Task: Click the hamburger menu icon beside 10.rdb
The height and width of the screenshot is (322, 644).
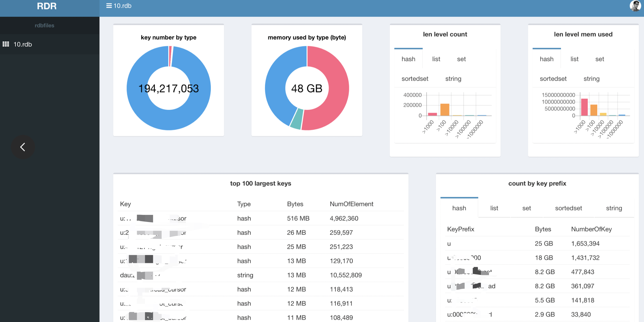Action: pos(109,5)
